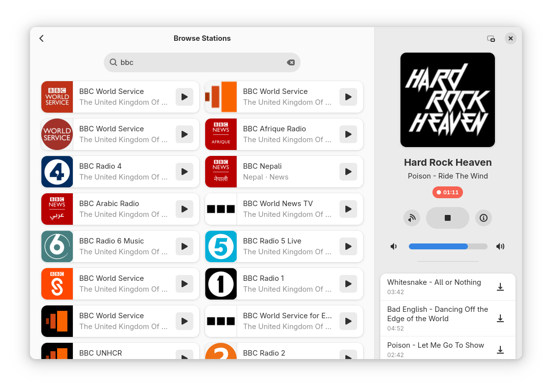
Task: Stop Hard Rock Heaven playback
Action: coord(447,218)
